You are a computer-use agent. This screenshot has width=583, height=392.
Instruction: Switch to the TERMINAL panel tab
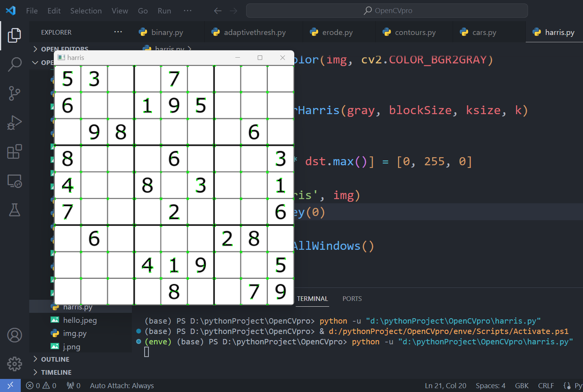click(x=312, y=299)
